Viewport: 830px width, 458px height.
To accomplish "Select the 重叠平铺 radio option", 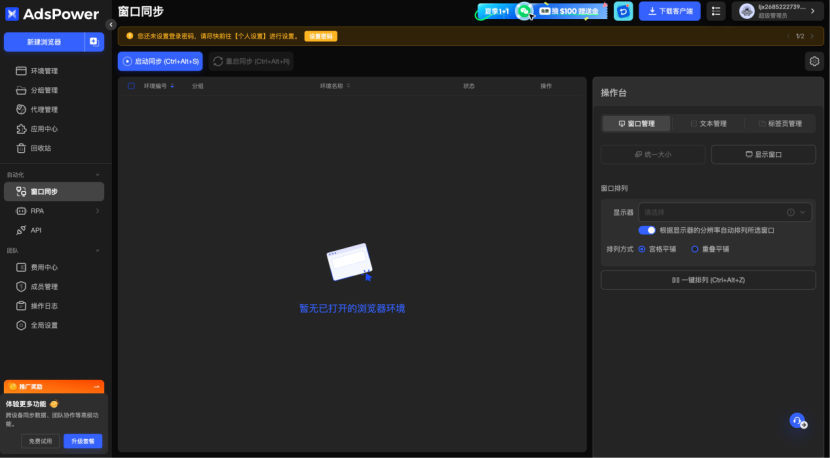I will (x=695, y=249).
